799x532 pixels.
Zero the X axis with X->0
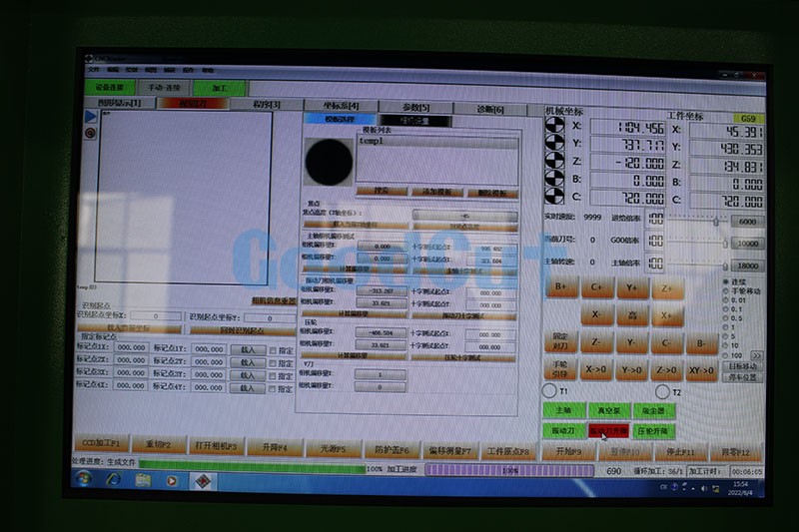(595, 369)
